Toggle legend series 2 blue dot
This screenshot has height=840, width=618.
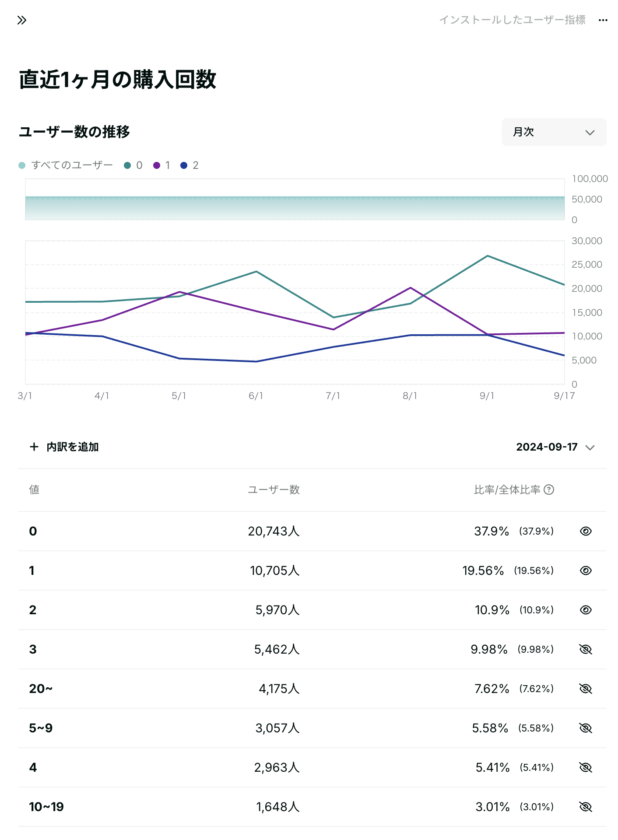[x=184, y=165]
